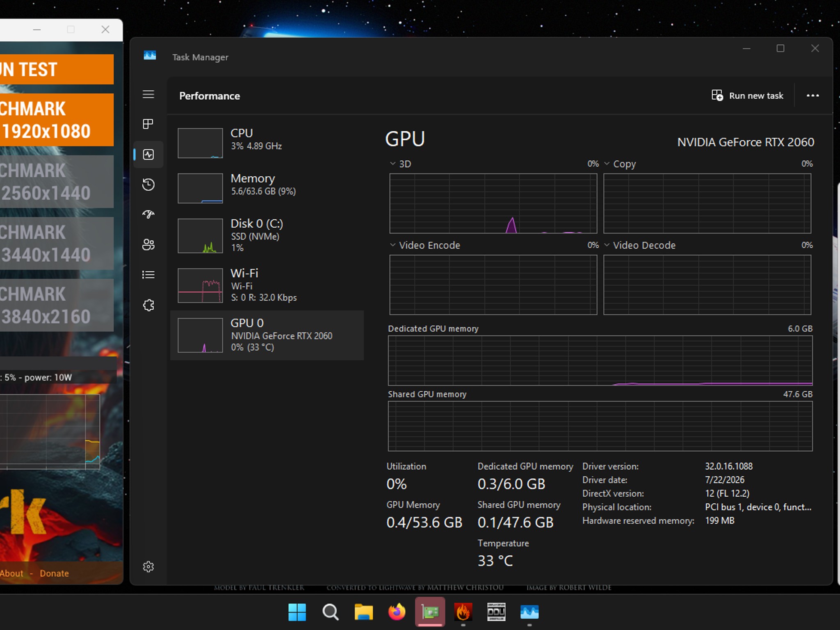Image resolution: width=840 pixels, height=630 pixels.
Task: Minimize the benchmark window
Action: coord(37,30)
